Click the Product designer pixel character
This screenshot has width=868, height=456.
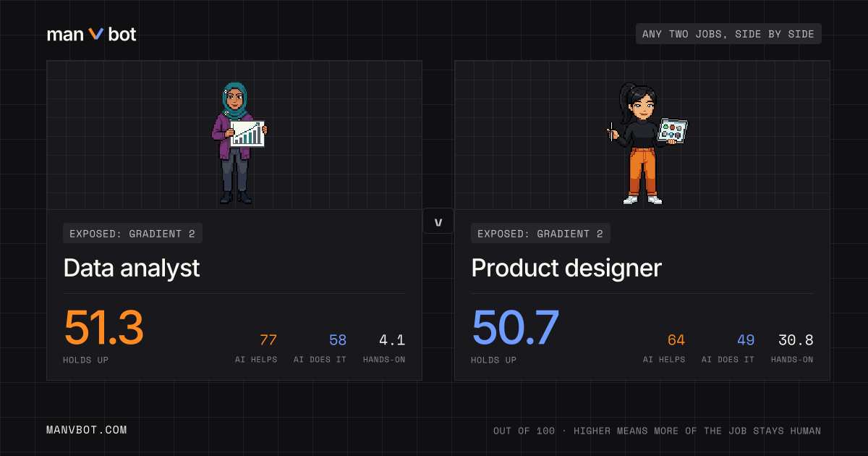[x=646, y=143]
